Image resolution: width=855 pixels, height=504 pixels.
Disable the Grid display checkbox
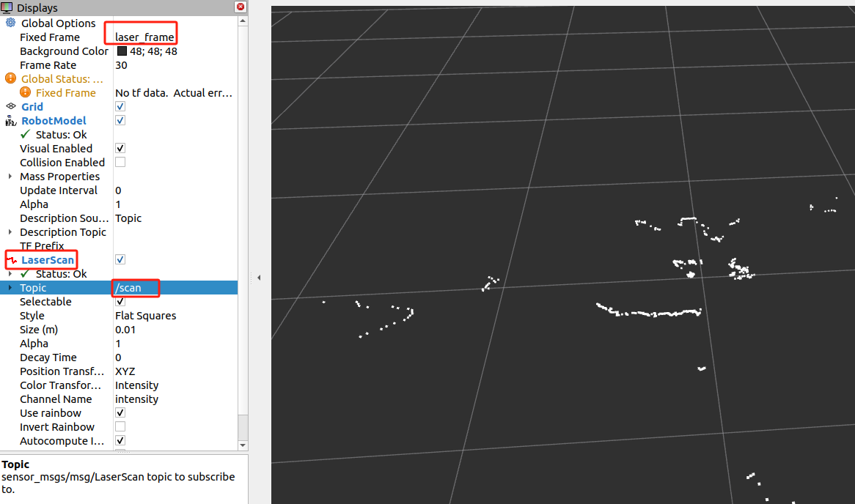pyautogui.click(x=120, y=106)
